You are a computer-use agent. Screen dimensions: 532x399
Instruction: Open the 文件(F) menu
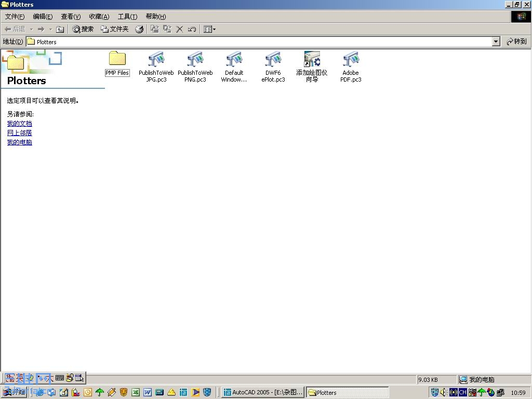15,17
